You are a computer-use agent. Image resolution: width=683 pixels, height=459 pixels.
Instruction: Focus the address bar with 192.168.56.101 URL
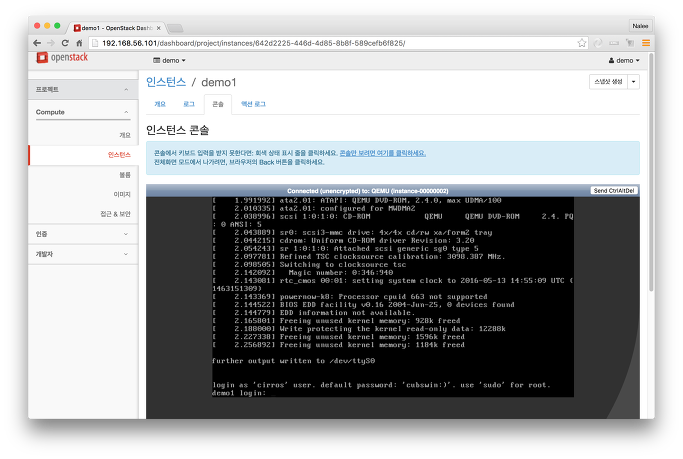pyautogui.click(x=335, y=43)
